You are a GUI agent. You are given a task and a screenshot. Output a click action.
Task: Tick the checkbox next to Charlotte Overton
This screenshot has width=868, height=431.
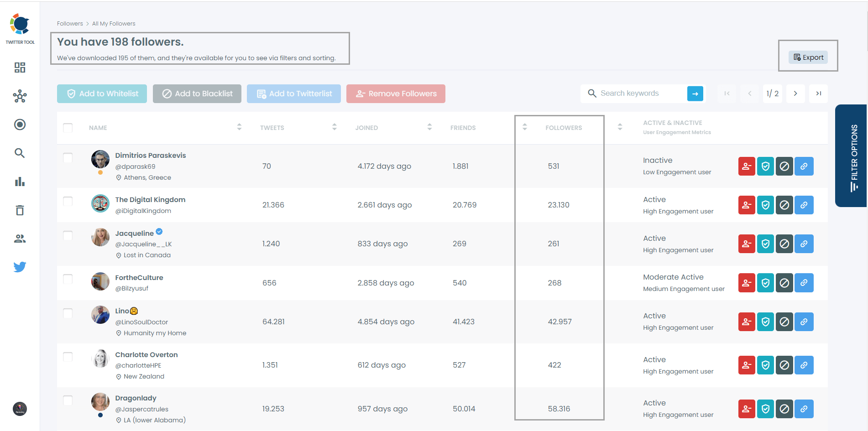point(68,357)
